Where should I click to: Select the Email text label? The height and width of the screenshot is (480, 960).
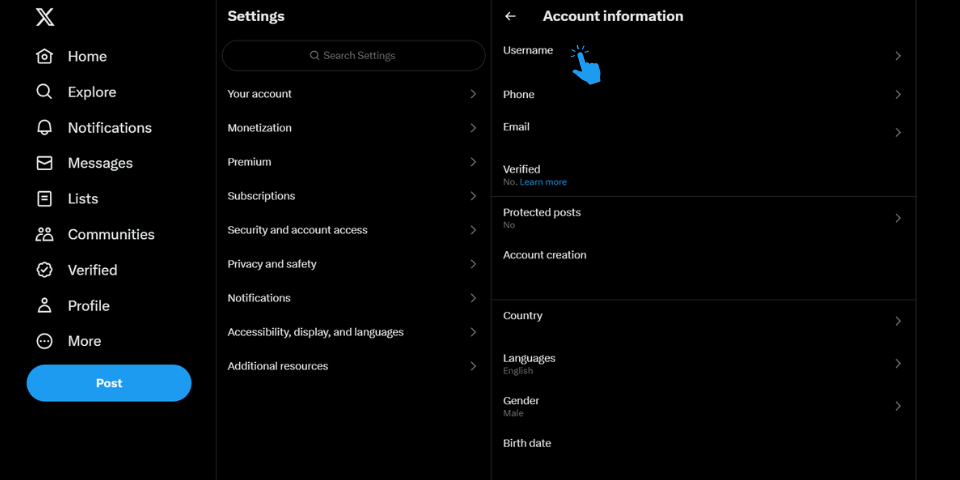click(x=516, y=127)
